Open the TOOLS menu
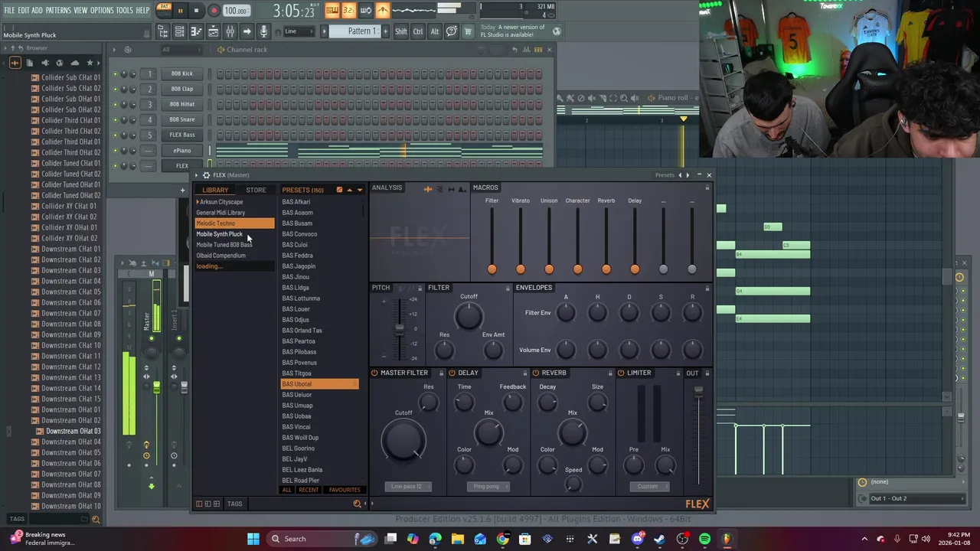This screenshot has width=980, height=551. [124, 10]
